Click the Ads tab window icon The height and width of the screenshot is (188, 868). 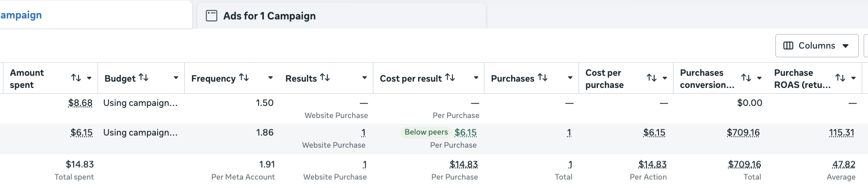point(211,16)
